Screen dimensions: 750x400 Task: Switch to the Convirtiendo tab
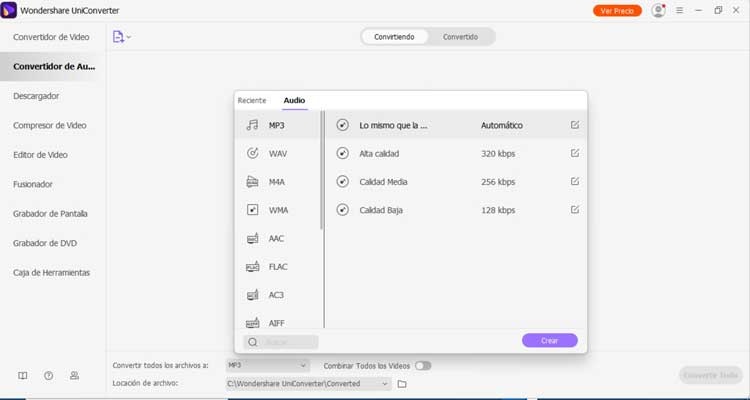394,37
